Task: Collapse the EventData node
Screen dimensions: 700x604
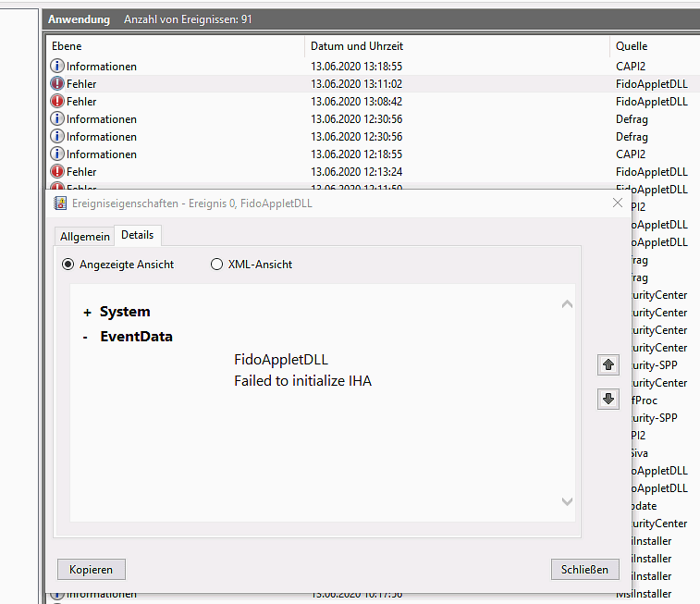Action: point(85,338)
